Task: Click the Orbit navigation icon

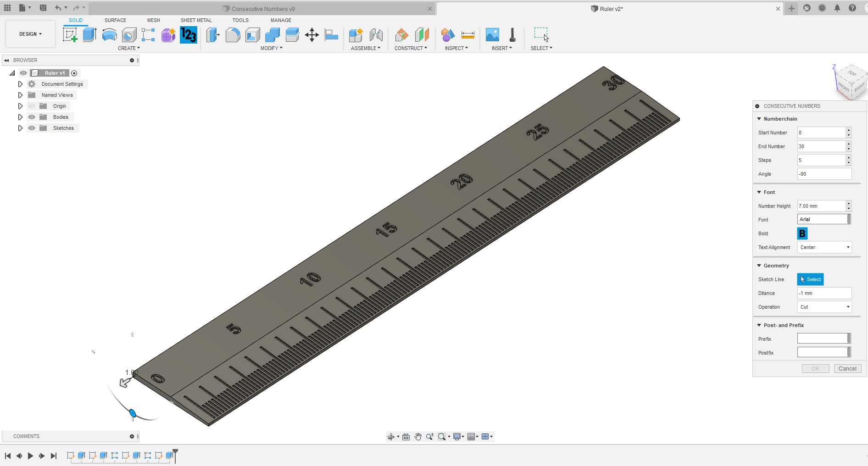Action: [x=391, y=437]
